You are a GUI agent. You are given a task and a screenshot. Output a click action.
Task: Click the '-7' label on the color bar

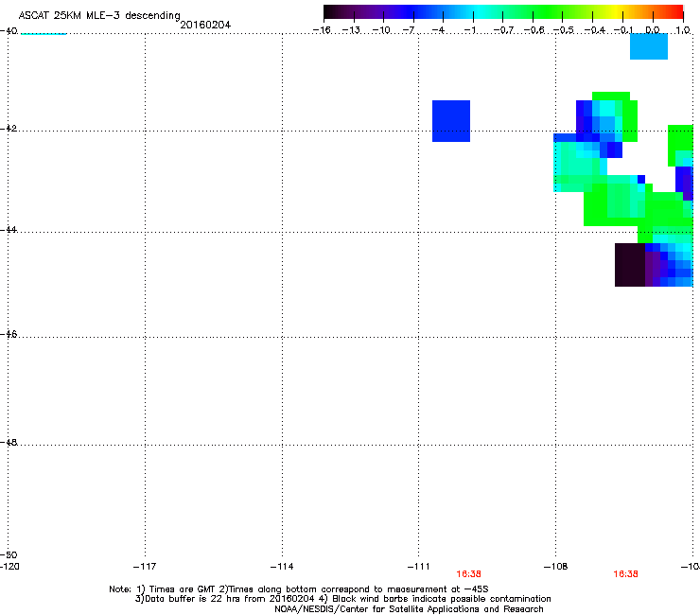click(409, 30)
